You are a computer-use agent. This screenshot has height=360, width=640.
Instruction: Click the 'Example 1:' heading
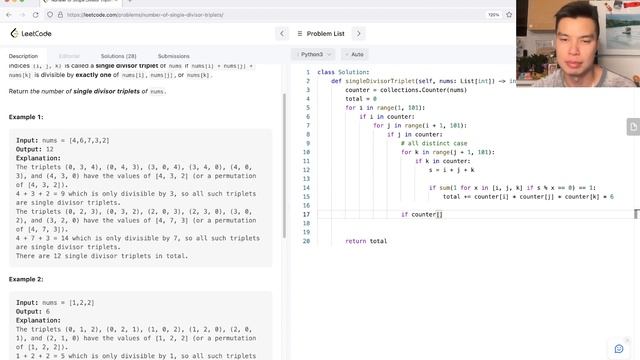point(26,117)
